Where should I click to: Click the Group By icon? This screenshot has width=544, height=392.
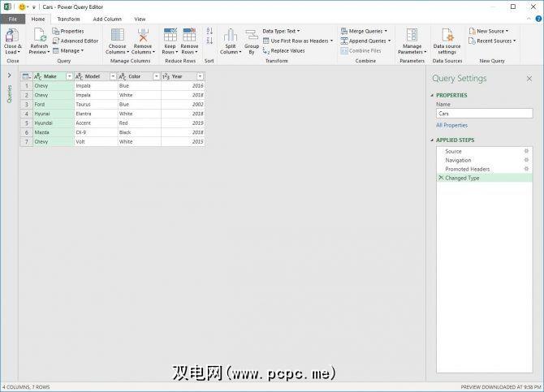[x=252, y=35]
